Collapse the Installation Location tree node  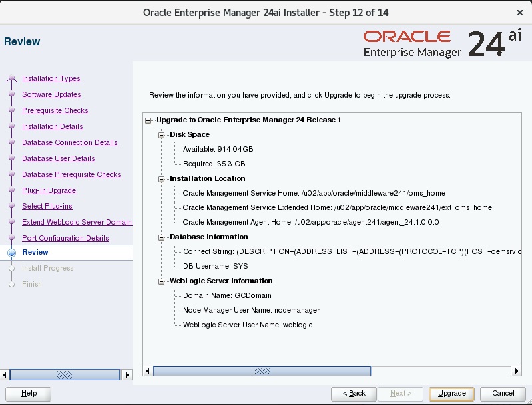(162, 179)
